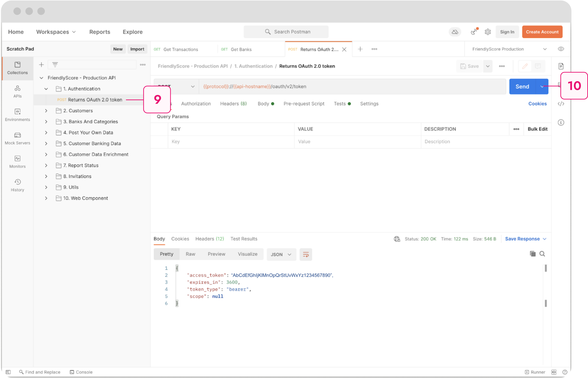Click the offline cloud sync icon
This screenshot has height=378, width=588.
(x=455, y=32)
